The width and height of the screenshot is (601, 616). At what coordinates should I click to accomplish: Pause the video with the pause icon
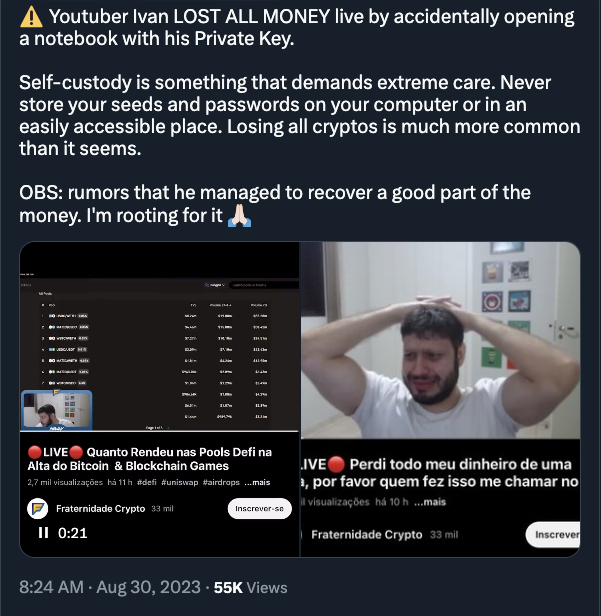pos(43,533)
